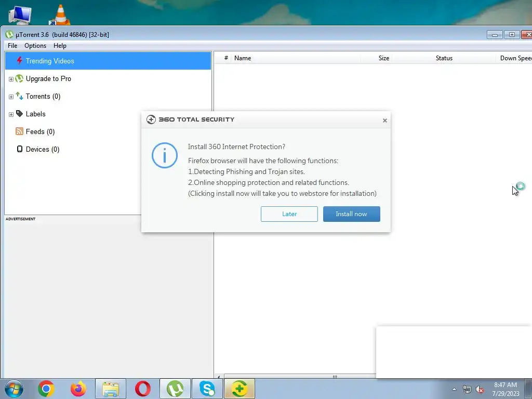The height and width of the screenshot is (399, 532).
Task: Expand the Torrents tree node
Action: coord(11,97)
